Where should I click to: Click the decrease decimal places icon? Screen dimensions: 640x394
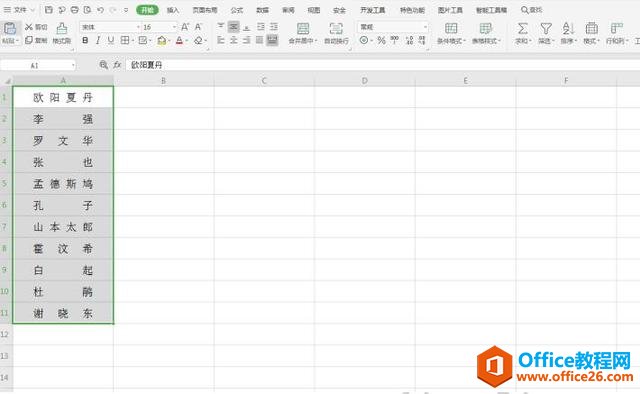point(422,40)
